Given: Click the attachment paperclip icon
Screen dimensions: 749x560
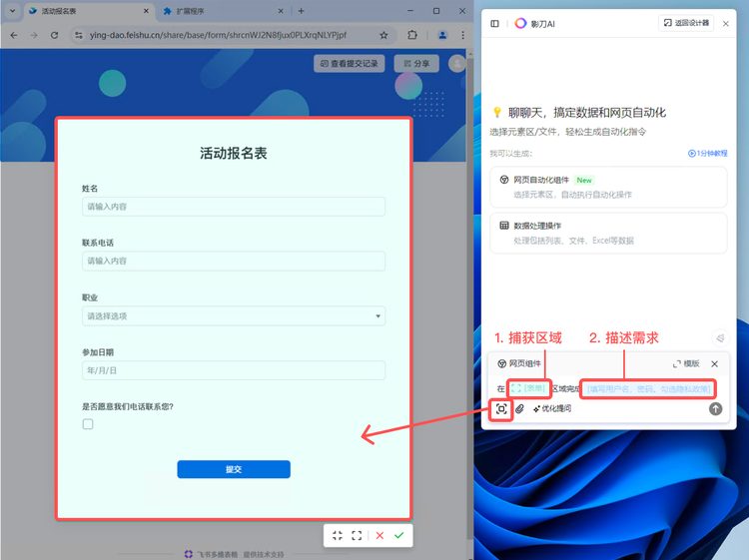Looking at the screenshot, I should [519, 408].
